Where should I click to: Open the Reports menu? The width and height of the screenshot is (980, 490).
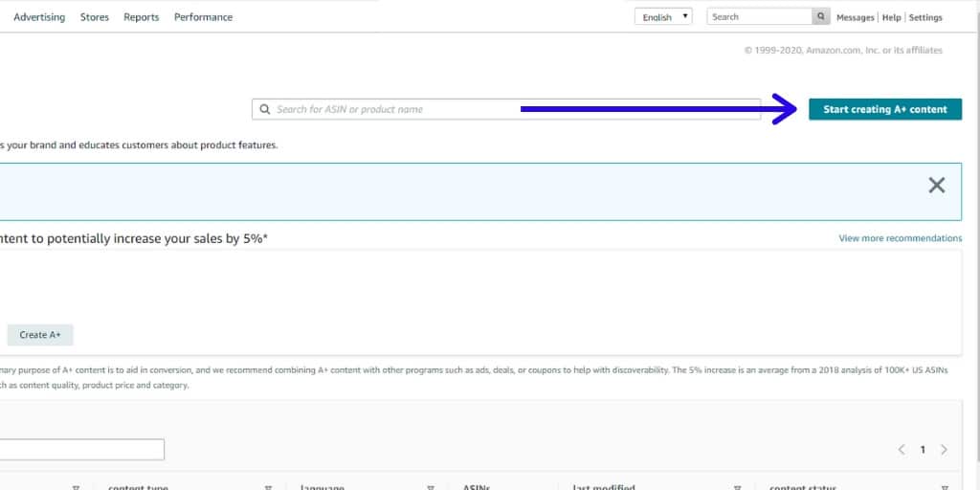point(142,17)
